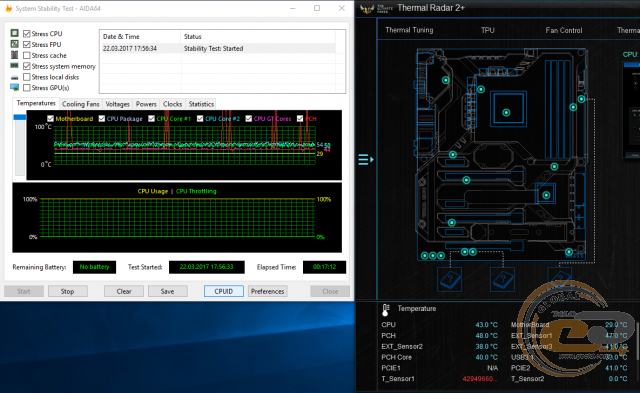Open Fan Control tab in Thermal Radar
The width and height of the screenshot is (640, 393).
pyautogui.click(x=564, y=30)
